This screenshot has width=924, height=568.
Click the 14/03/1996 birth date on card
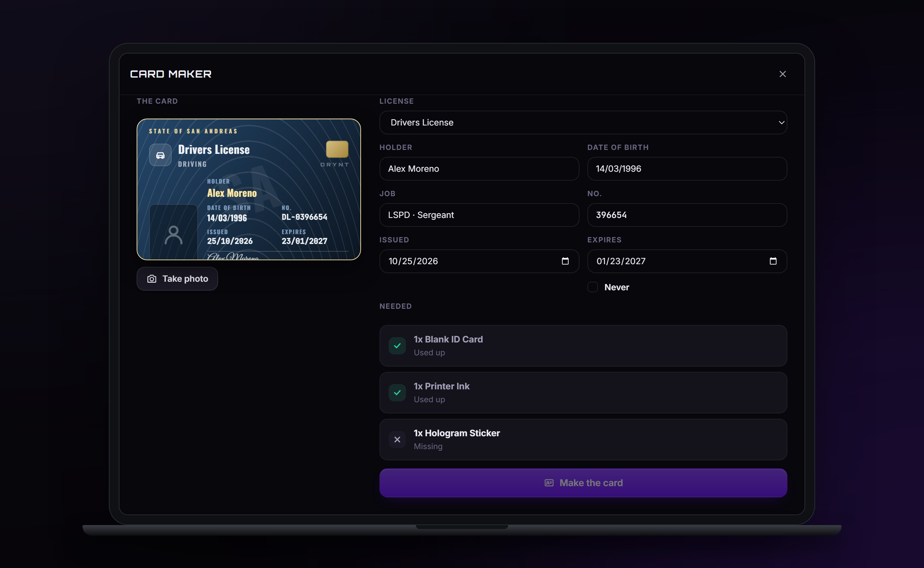pos(227,218)
